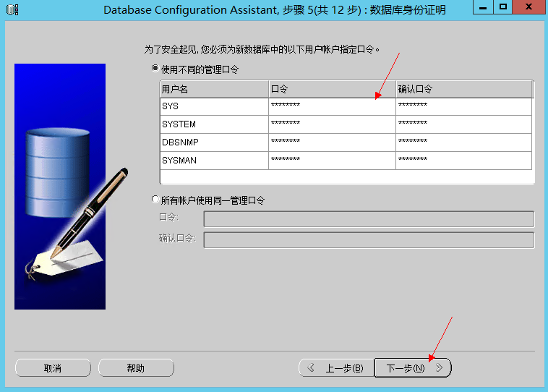Select the 使用不同的管理口令 radio option

(155, 69)
